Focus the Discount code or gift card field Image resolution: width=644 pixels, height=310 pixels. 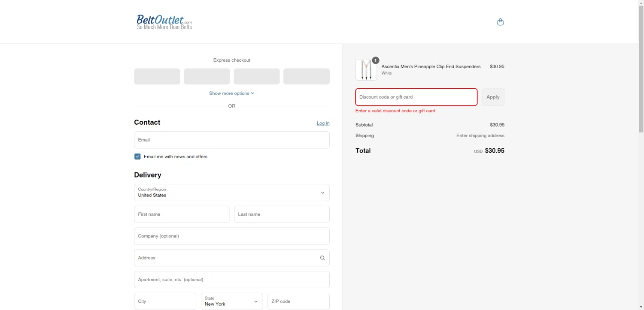click(416, 97)
